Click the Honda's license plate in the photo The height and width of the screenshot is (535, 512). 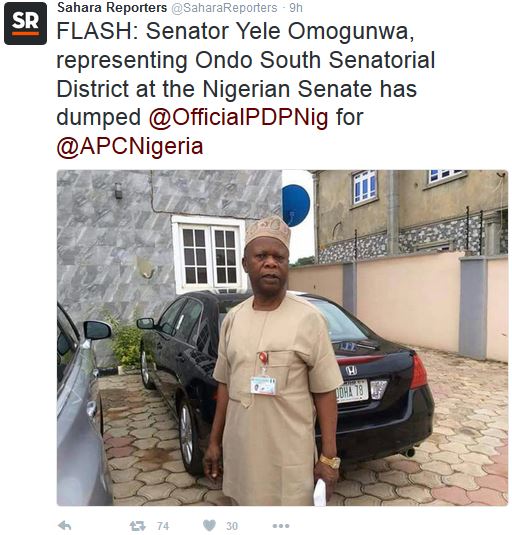pyautogui.click(x=352, y=391)
